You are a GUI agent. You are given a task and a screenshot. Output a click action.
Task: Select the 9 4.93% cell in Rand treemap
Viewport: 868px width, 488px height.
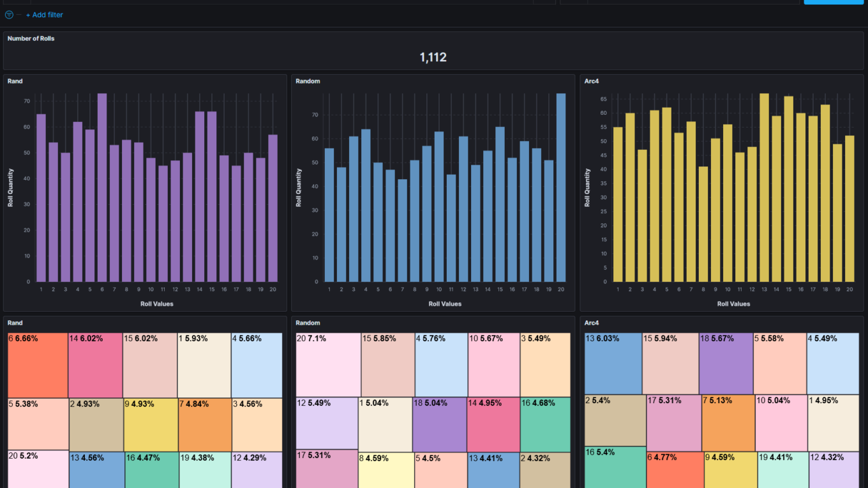[x=151, y=425]
